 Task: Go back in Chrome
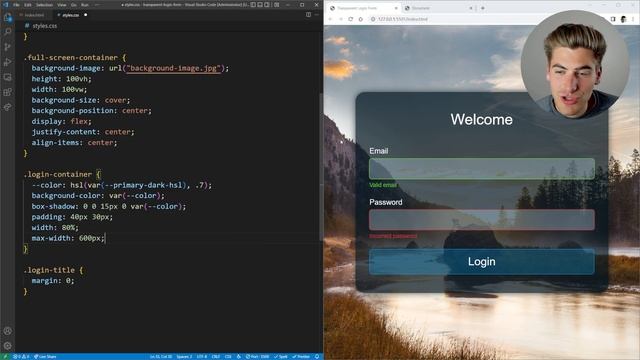(x=330, y=19)
